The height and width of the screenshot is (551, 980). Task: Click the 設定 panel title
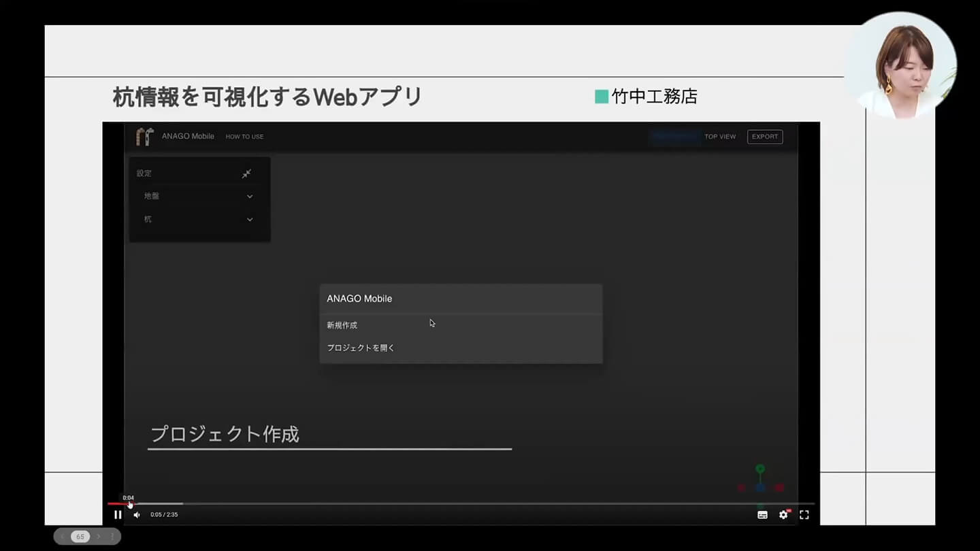(x=144, y=173)
